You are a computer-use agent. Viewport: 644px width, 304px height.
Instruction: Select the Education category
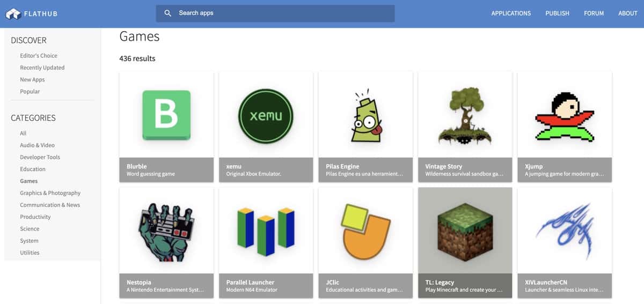(x=33, y=169)
